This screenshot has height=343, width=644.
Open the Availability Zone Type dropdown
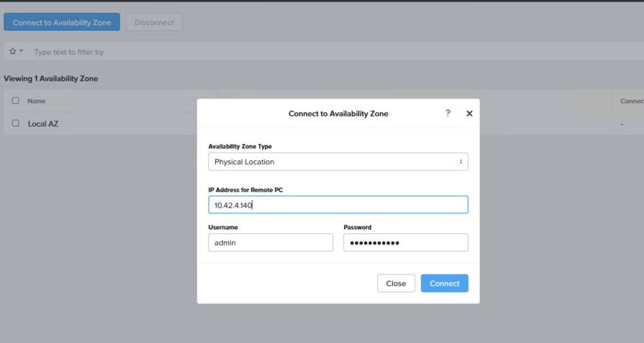[338, 162]
